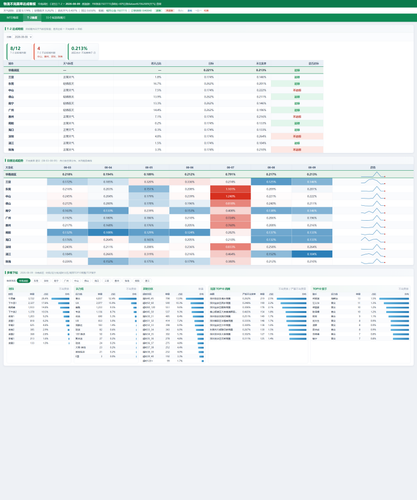Select the 华南战区 filter chip
Image resolution: width=417 pixels, height=500 pixels.
point(23,281)
